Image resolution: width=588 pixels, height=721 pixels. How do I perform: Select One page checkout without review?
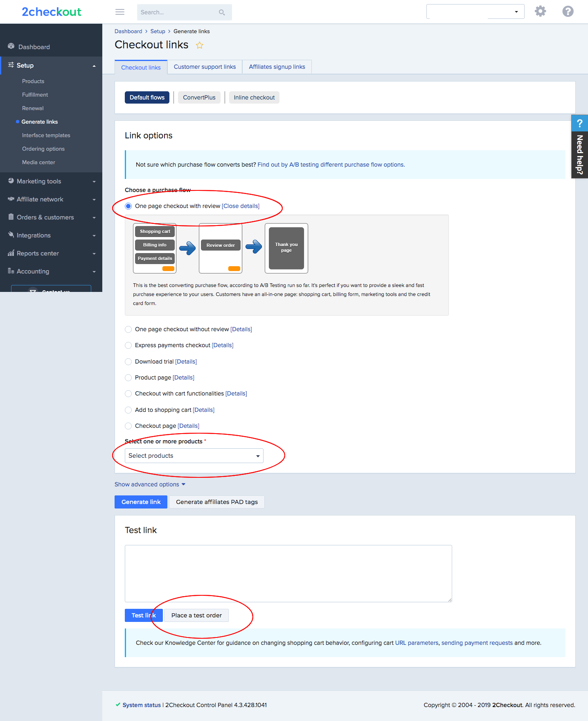coord(128,329)
